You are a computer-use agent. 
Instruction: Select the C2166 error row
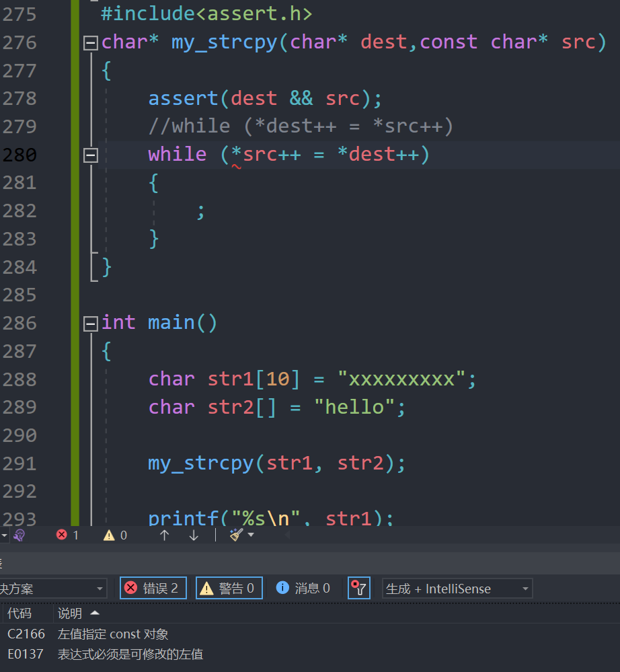point(310,634)
